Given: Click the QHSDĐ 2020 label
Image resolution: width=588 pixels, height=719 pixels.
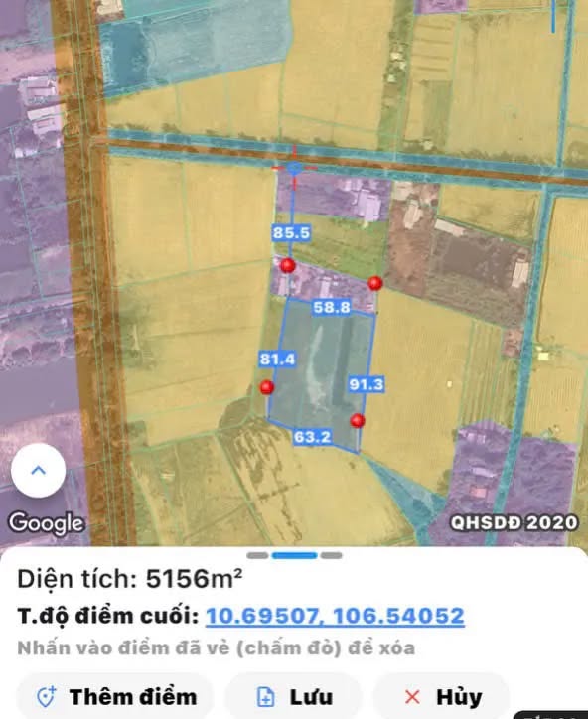Looking at the screenshot, I should point(514,522).
